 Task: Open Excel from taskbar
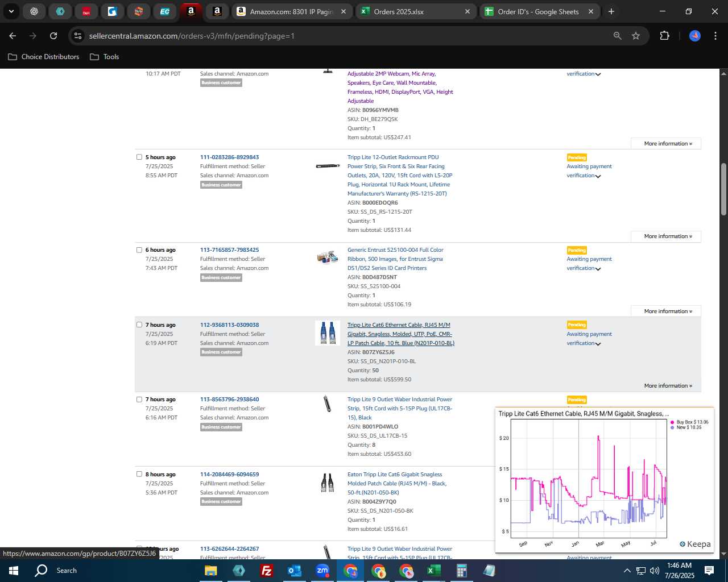(433, 571)
